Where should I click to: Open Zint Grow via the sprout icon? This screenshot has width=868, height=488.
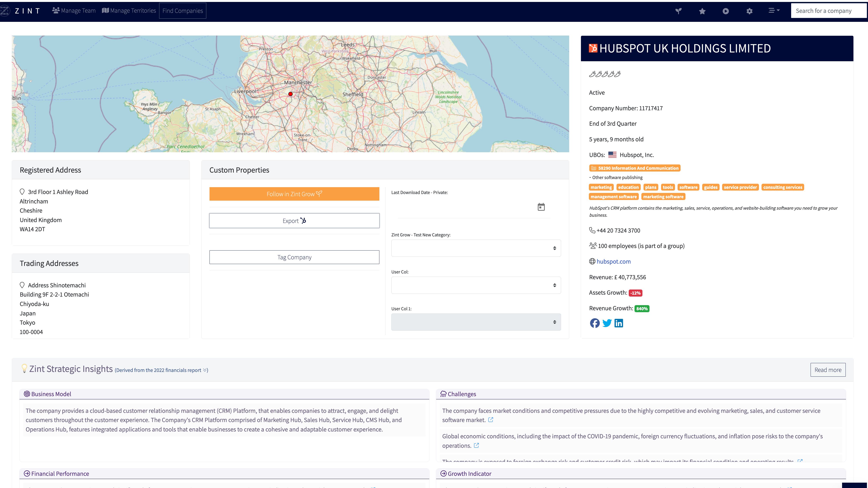(678, 10)
